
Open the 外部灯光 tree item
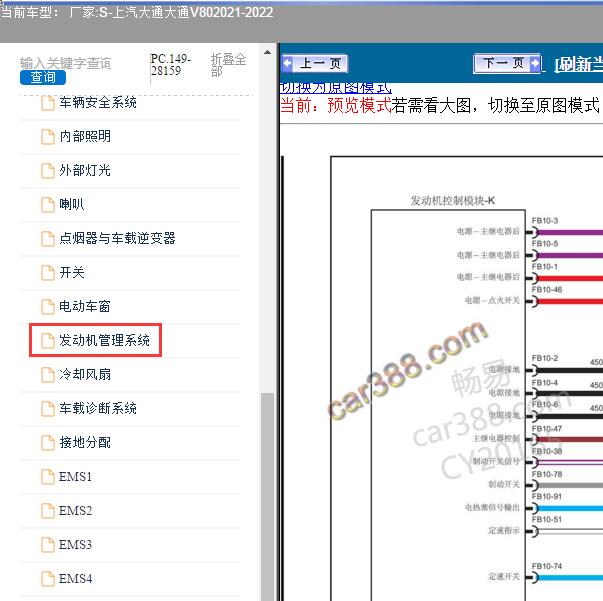[85, 170]
